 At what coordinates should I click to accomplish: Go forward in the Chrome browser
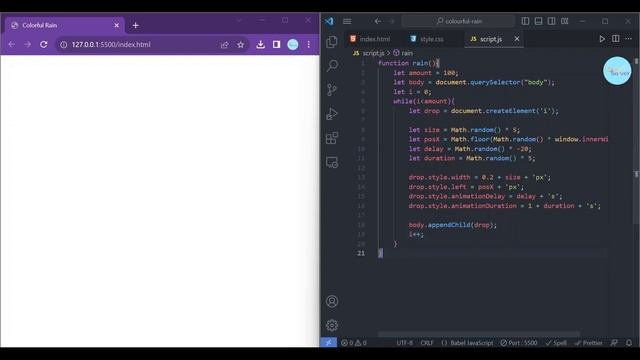[x=27, y=44]
